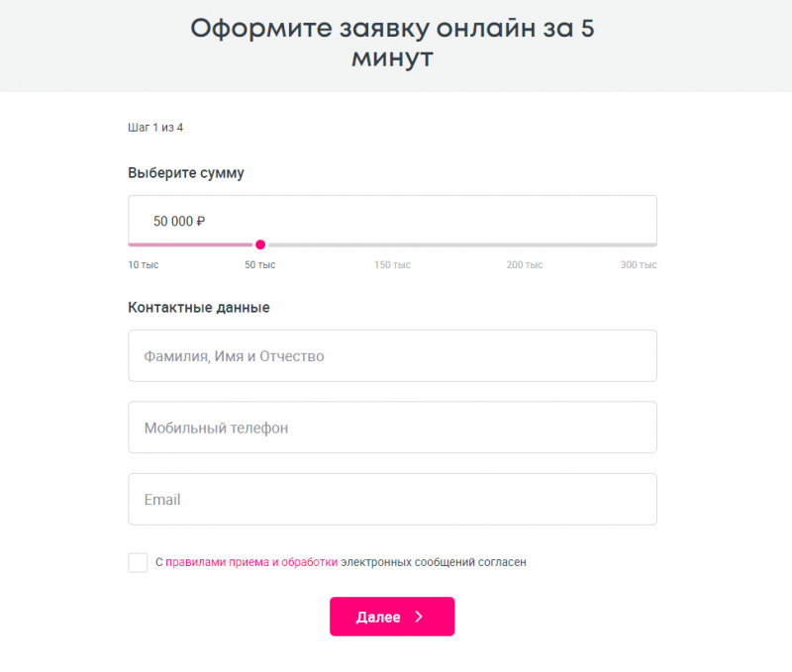Screen dimensions: 792x672
Task: Click the "электронных сообщений согласен" consent text
Action: pyautogui.click(x=434, y=562)
